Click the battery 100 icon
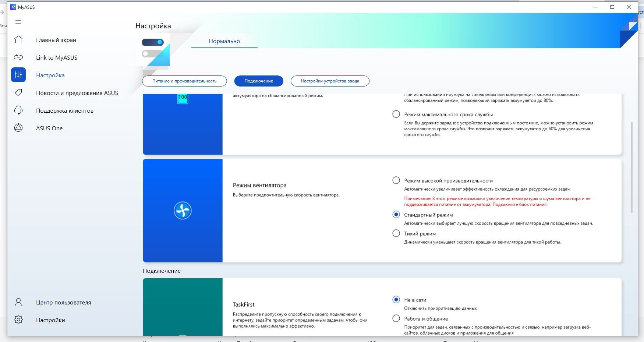The image size is (644, 342). 183,98
